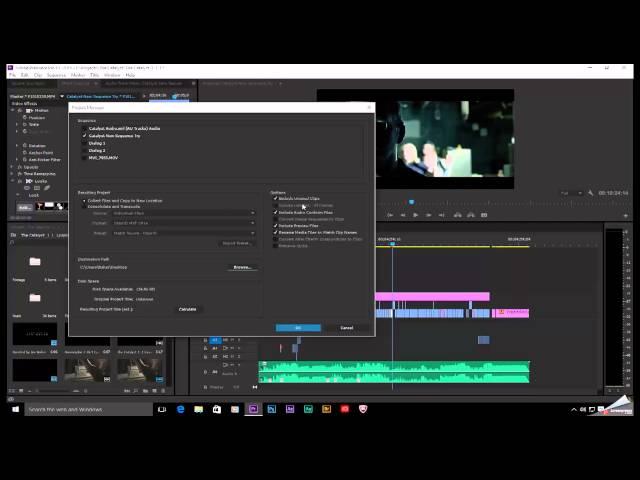The image size is (640, 480).
Task: Open the Footage bin folder icon
Action: pos(35,262)
